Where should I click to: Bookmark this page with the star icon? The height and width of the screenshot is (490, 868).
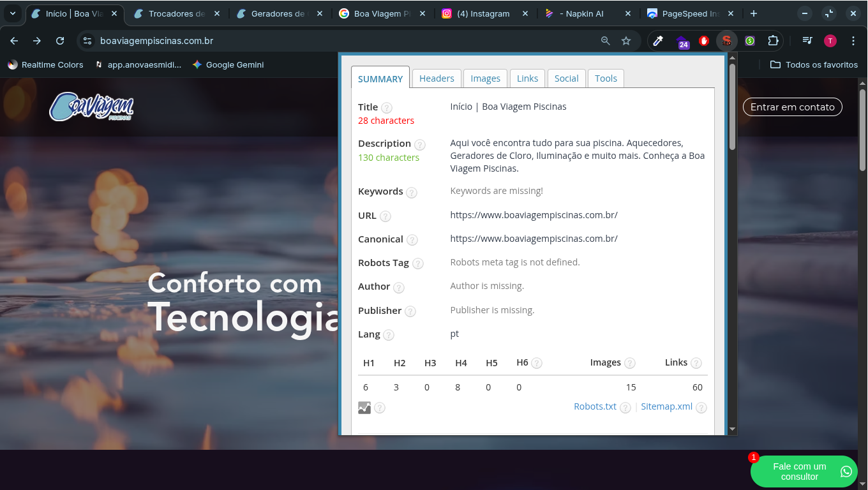click(626, 41)
